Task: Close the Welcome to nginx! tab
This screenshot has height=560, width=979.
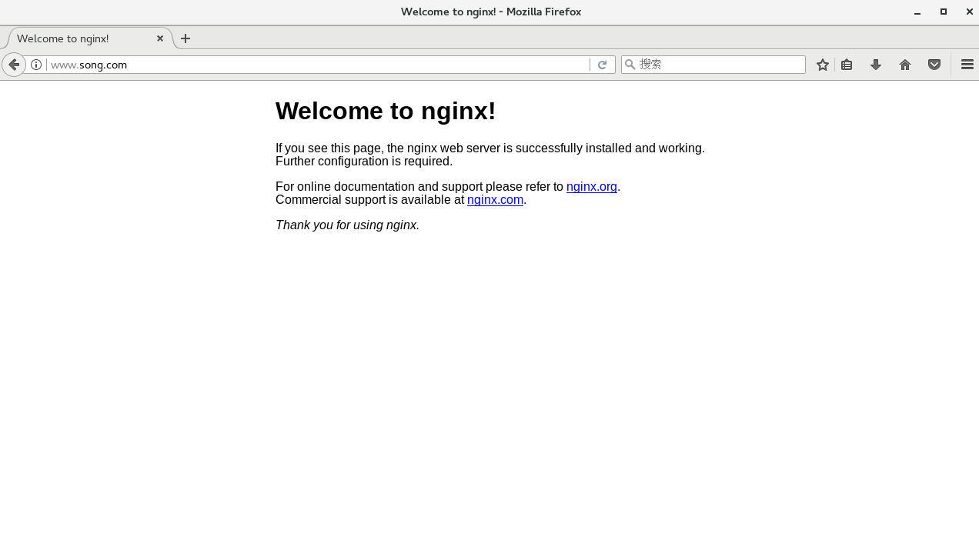Action: pyautogui.click(x=160, y=38)
